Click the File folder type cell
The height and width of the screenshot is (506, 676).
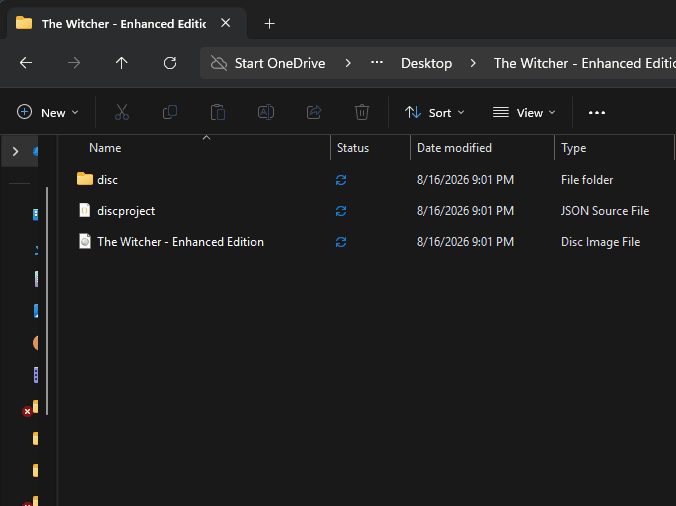[x=587, y=180]
